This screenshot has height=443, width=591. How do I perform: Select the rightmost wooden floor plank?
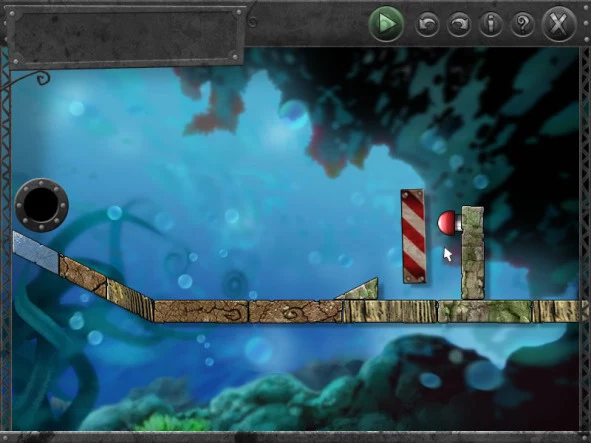[555, 311]
